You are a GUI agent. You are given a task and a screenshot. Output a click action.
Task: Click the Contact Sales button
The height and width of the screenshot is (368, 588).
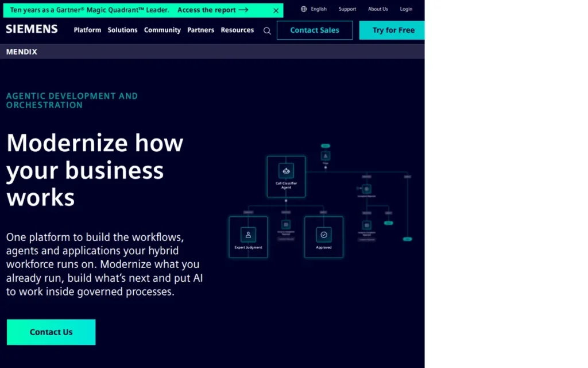(315, 30)
